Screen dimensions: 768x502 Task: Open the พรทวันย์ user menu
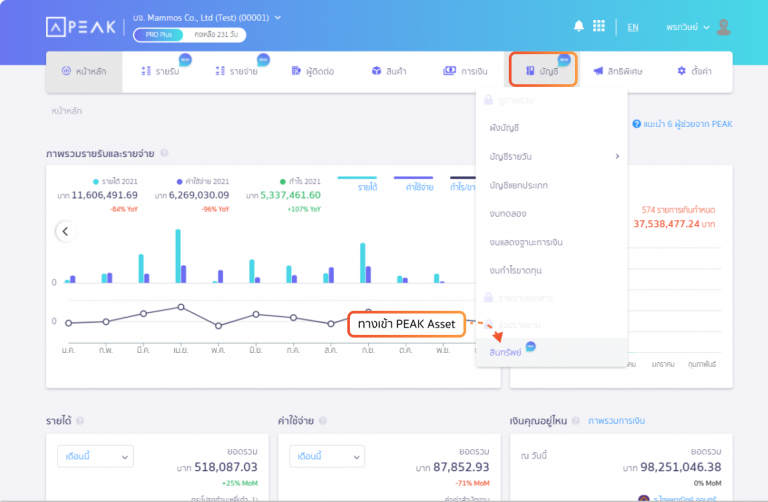[x=688, y=27]
